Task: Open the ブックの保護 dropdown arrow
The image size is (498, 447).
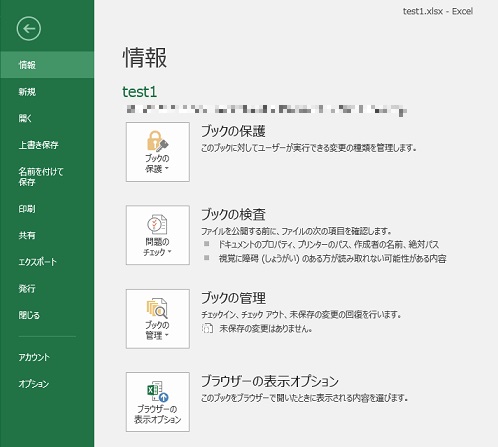Action: [167, 168]
